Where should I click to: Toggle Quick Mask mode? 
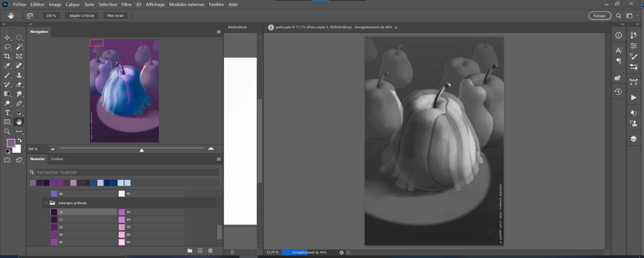[x=7, y=160]
